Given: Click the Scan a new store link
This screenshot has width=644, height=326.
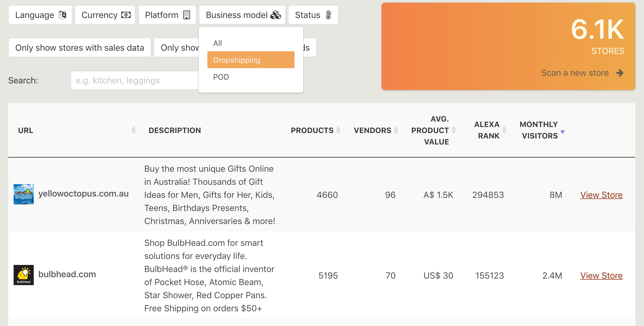Looking at the screenshot, I should click(x=575, y=73).
